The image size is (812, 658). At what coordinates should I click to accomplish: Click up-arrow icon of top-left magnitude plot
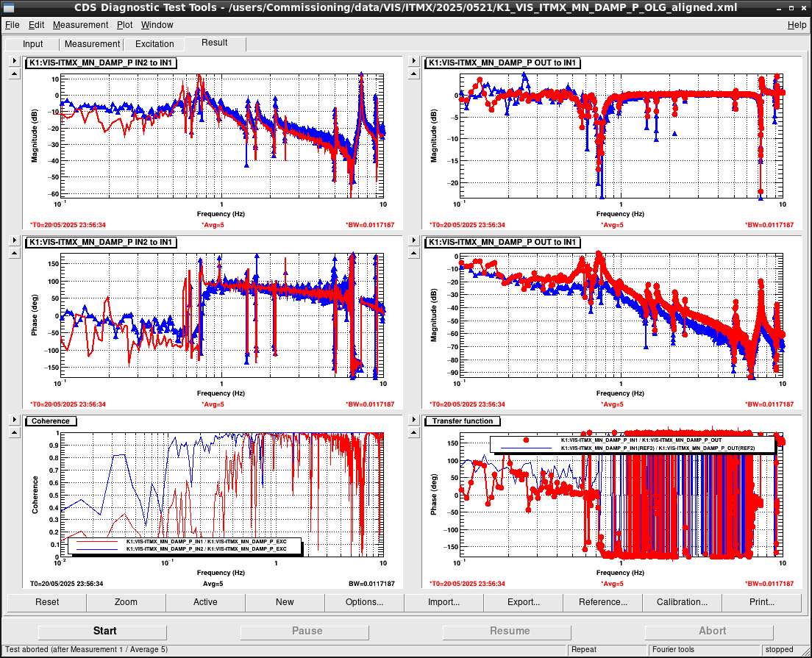click(15, 74)
